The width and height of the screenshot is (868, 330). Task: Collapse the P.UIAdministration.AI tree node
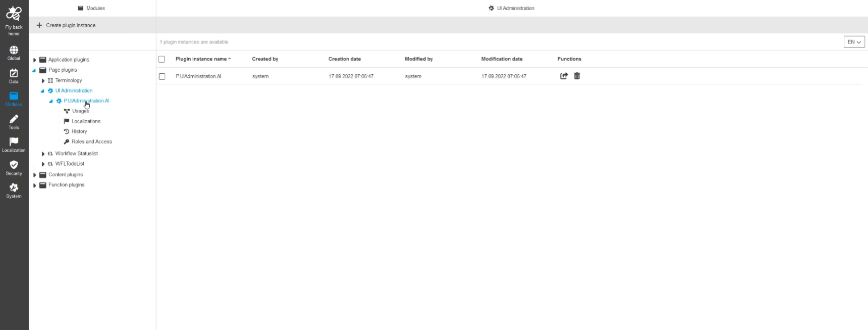(51, 101)
